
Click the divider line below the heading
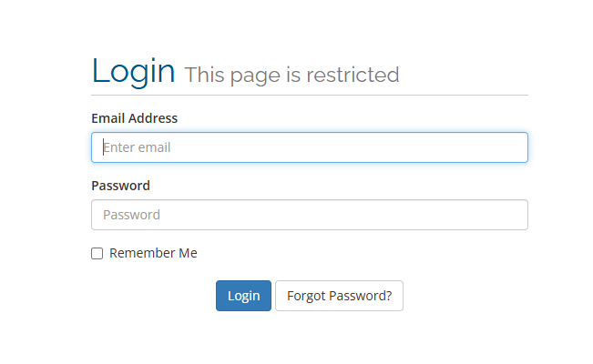tap(310, 95)
